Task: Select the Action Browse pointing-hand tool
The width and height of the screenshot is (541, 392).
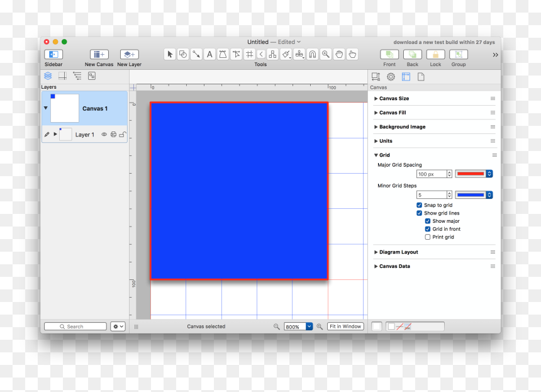Action: 352,54
